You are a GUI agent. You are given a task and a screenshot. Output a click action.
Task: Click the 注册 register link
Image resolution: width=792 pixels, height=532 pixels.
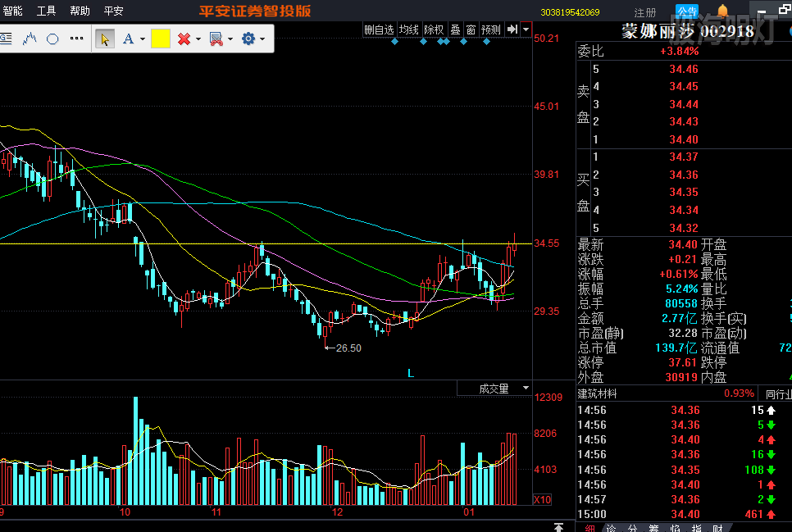645,12
